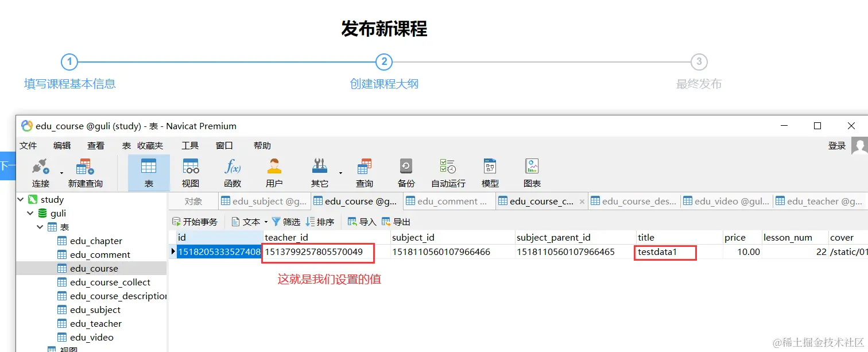Open the 工具 menu
The image size is (868, 352).
[x=190, y=146]
